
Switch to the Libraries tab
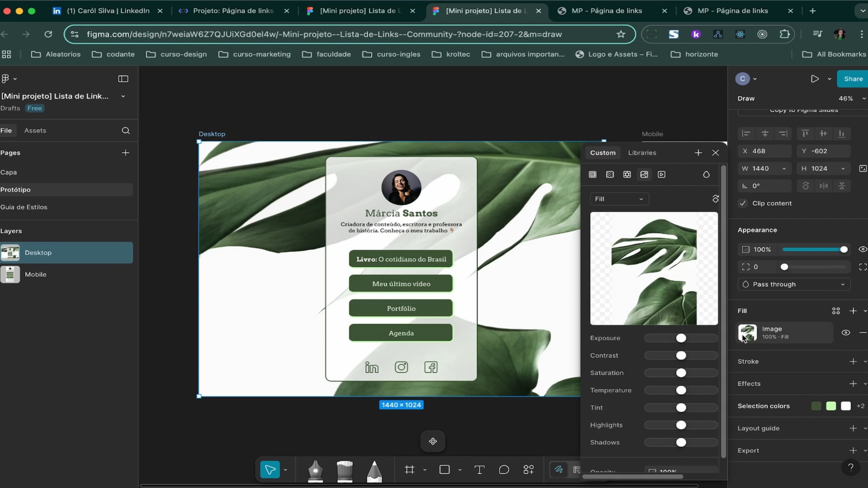[642, 153]
